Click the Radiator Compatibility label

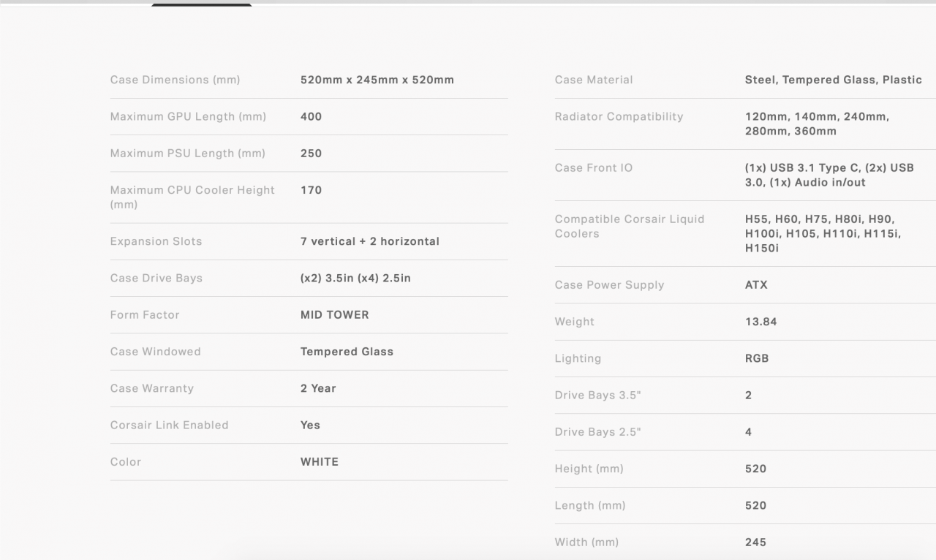pyautogui.click(x=619, y=116)
